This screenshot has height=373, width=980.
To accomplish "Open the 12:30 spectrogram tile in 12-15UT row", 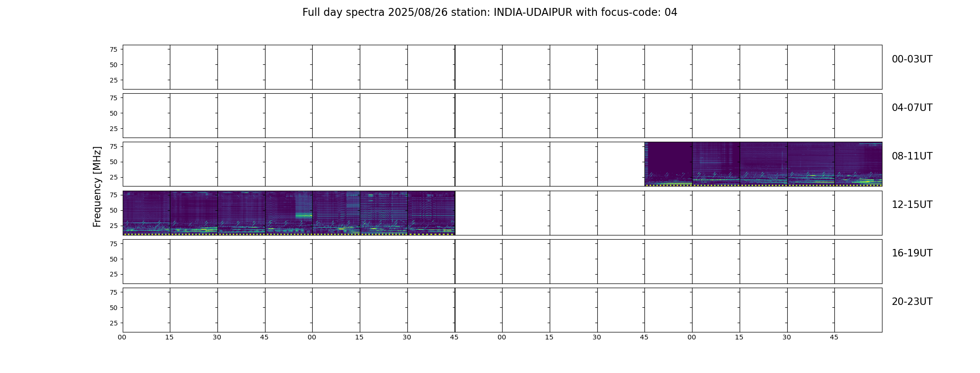I will [x=241, y=213].
